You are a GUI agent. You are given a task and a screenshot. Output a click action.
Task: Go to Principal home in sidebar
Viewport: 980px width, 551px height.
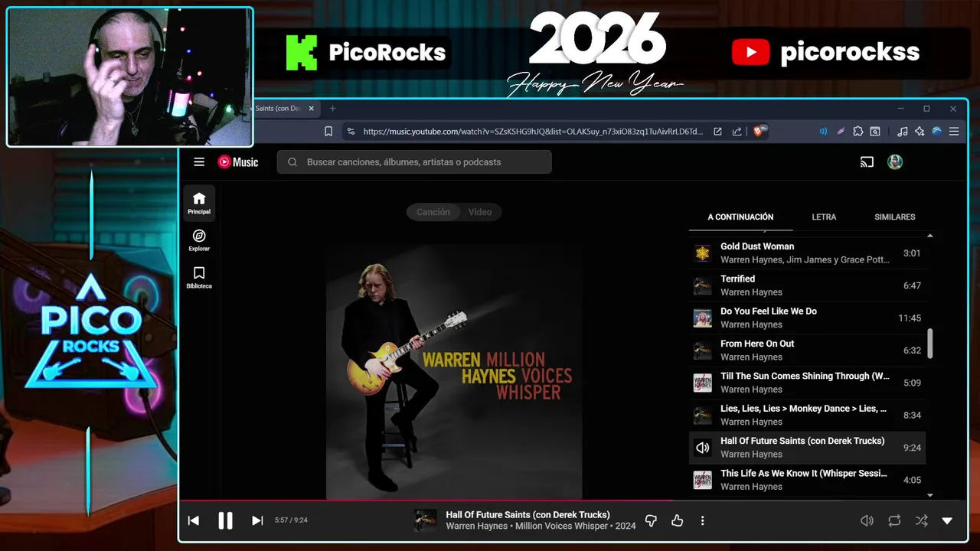click(x=199, y=203)
